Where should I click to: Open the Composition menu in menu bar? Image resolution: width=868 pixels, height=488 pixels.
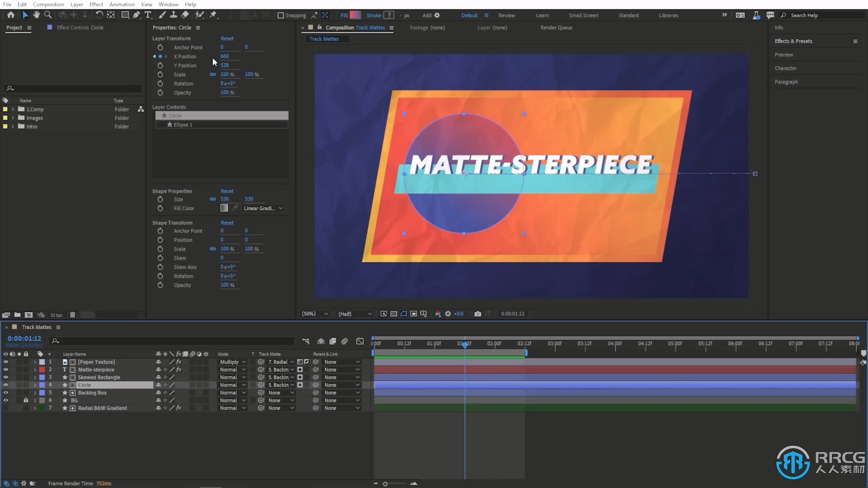click(x=48, y=4)
